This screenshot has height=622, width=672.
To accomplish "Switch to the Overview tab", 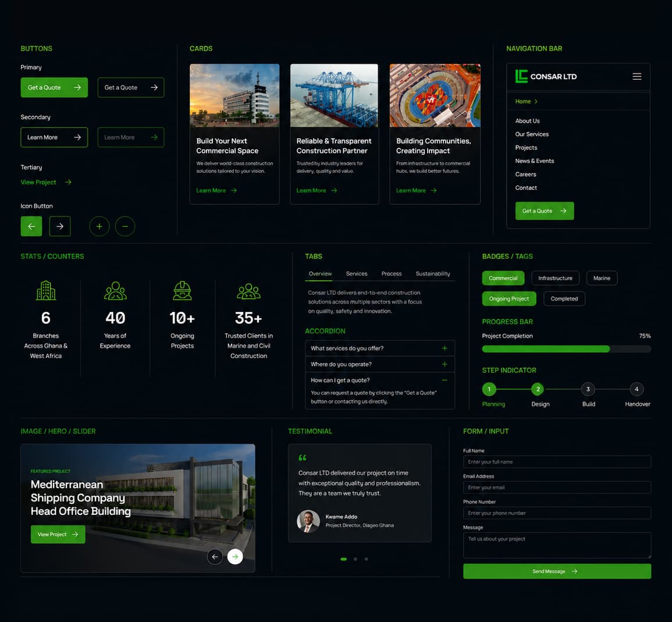I will tap(320, 273).
